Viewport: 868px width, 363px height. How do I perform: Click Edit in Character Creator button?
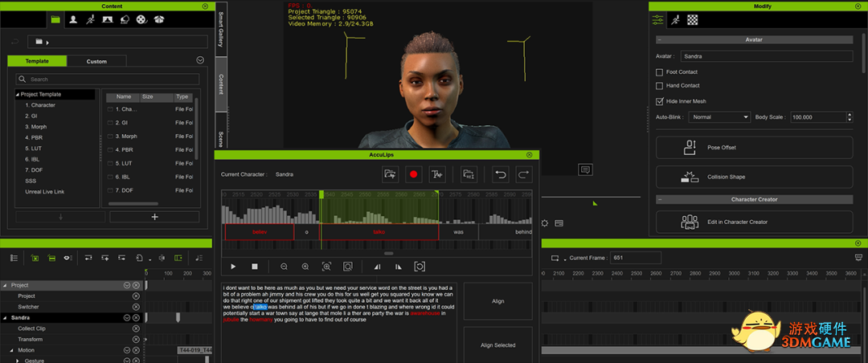click(755, 222)
